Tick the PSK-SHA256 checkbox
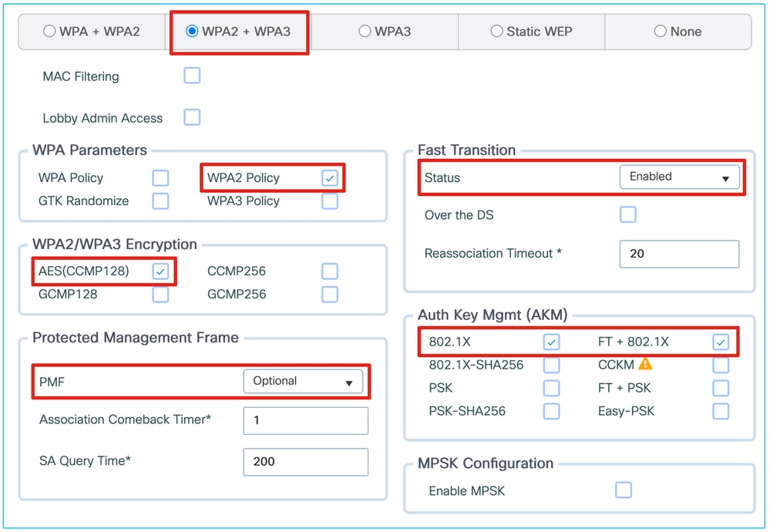The image size is (770, 532). click(x=551, y=411)
